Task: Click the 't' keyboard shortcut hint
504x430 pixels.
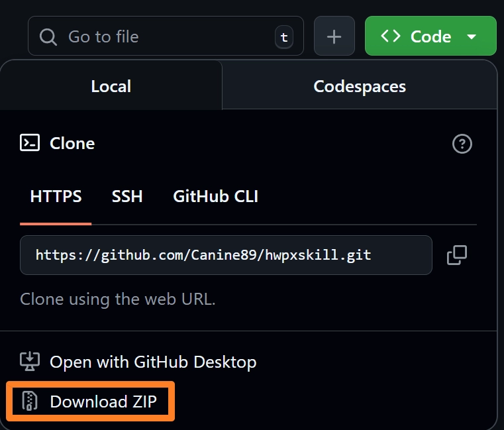Action: (x=284, y=37)
